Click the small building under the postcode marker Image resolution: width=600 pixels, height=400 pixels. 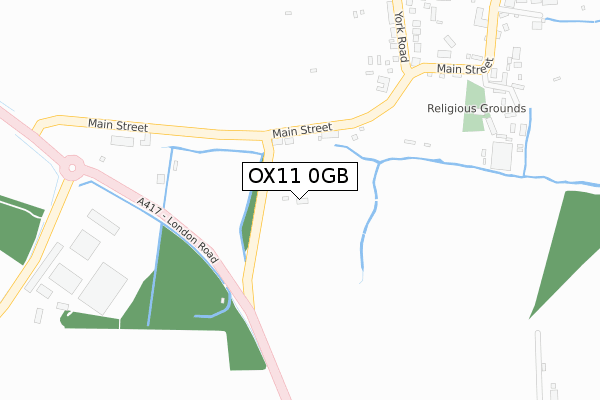coord(302,201)
